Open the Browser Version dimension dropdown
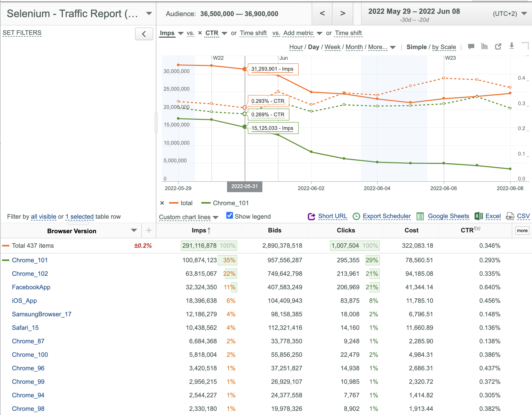 tap(134, 230)
